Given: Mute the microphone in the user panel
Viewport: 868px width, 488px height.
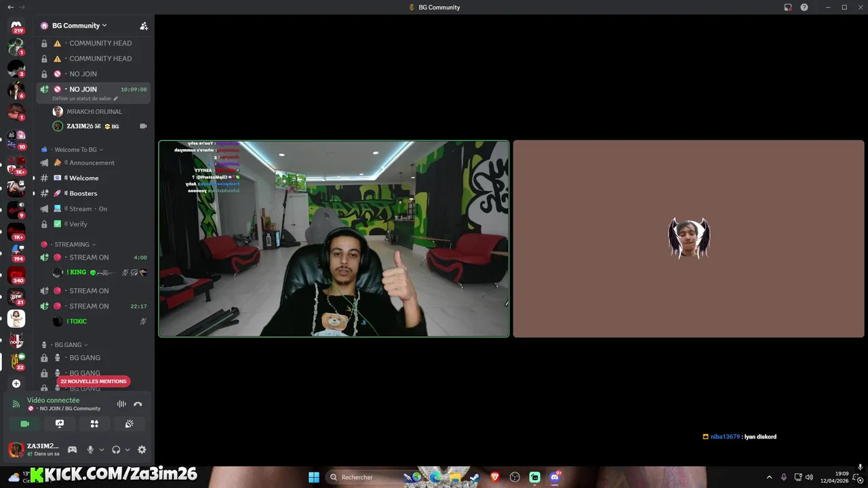Looking at the screenshot, I should 90,449.
